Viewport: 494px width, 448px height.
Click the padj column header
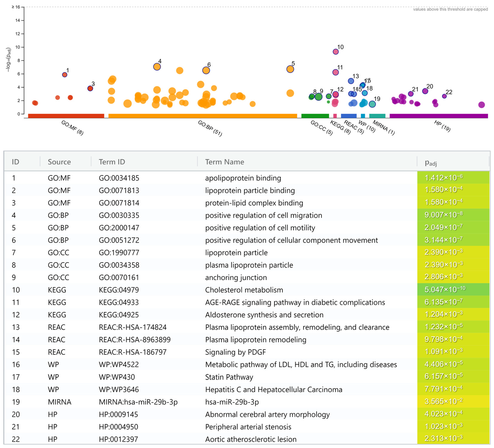pos(430,162)
